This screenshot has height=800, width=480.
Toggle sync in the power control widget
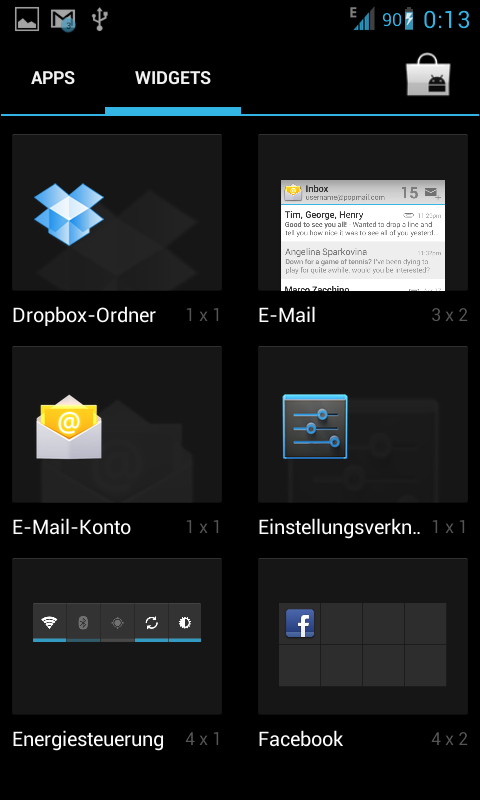(151, 622)
